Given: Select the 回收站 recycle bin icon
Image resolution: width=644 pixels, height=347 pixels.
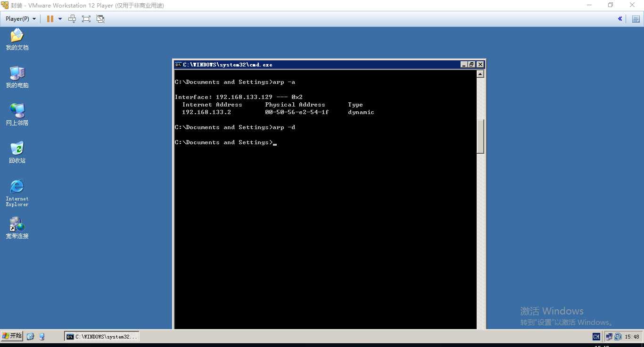Looking at the screenshot, I should coord(17,153).
